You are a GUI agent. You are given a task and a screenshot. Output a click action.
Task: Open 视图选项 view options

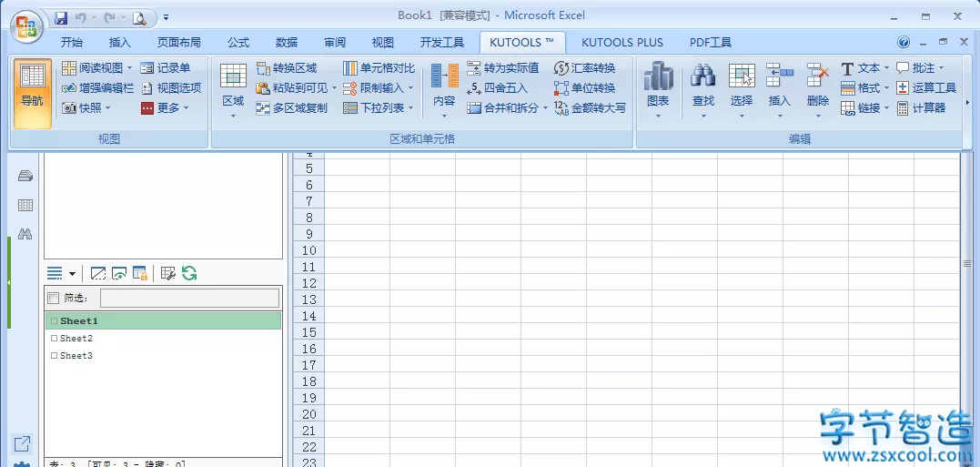pos(171,88)
